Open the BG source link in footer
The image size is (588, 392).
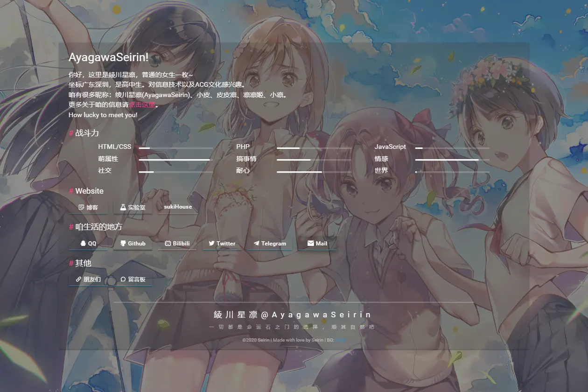pos(340,340)
